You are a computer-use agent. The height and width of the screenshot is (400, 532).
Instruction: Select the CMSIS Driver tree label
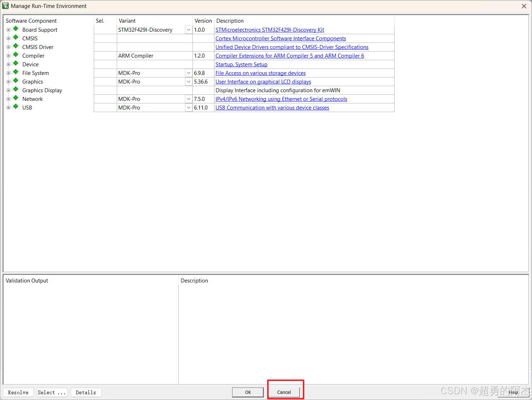(38, 47)
